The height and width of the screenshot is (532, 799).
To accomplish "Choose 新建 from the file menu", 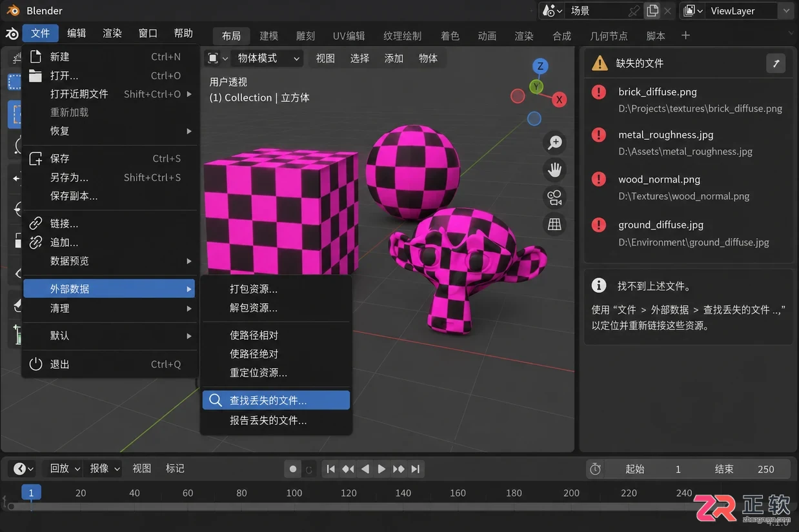I will pyautogui.click(x=110, y=57).
